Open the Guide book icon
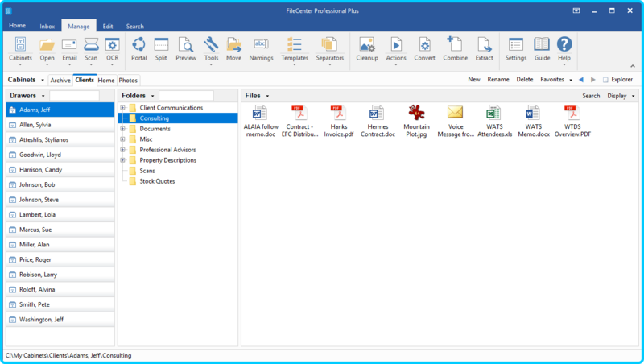The image size is (644, 364). (x=542, y=49)
